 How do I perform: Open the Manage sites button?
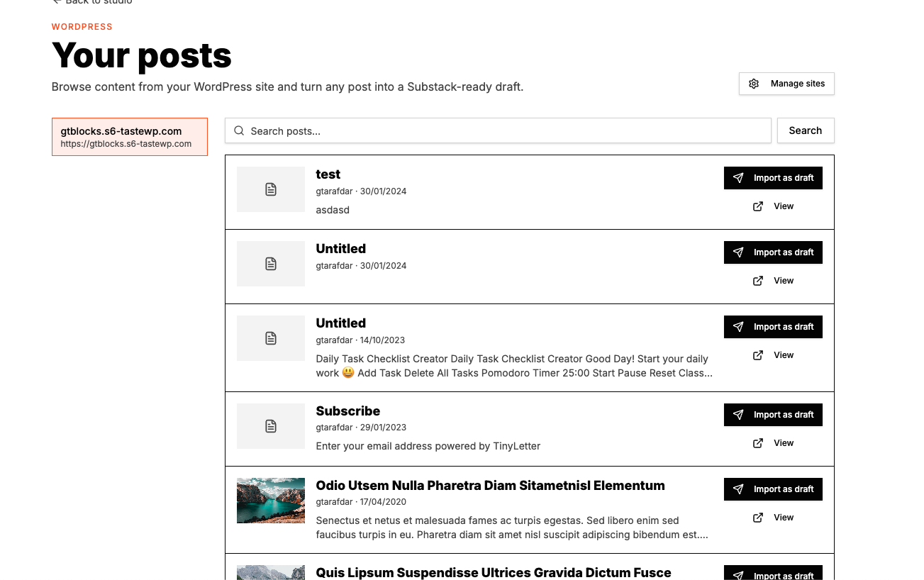click(x=786, y=84)
